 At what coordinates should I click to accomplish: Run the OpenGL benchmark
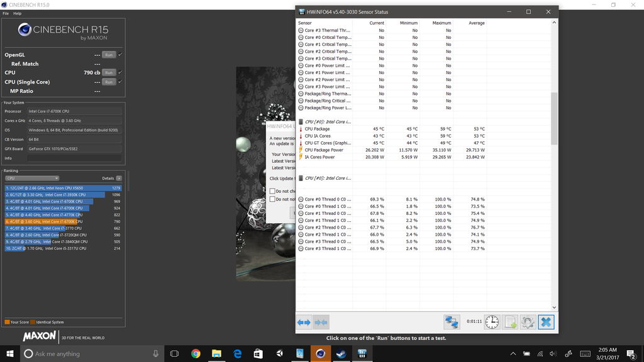pos(109,55)
